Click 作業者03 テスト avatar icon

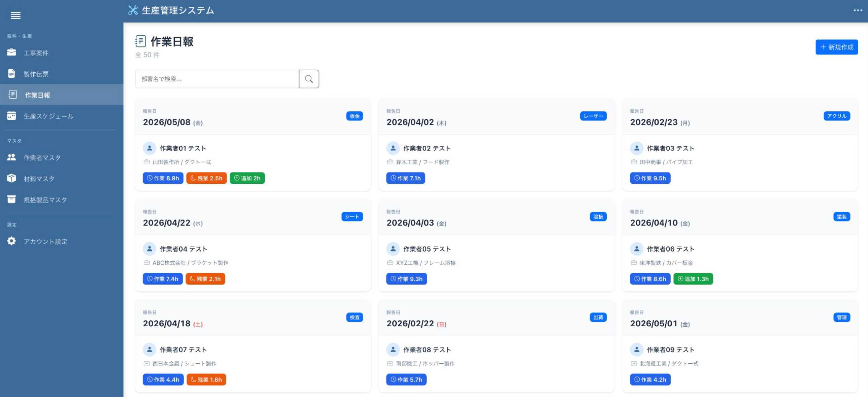pyautogui.click(x=636, y=148)
